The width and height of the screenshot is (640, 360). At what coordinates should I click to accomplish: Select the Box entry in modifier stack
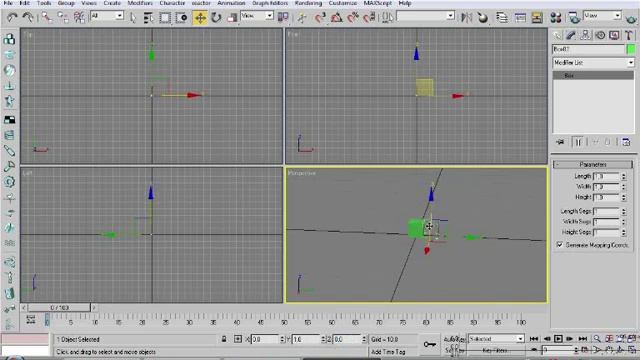(593, 76)
